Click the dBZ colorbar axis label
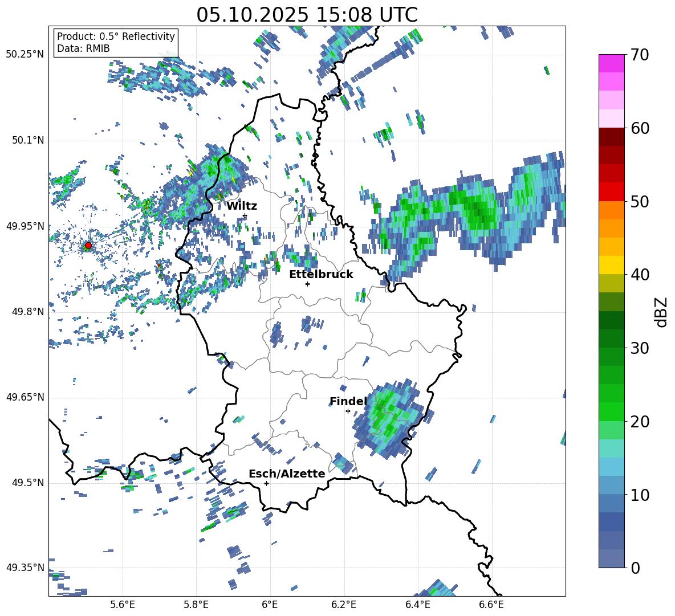 pos(662,312)
